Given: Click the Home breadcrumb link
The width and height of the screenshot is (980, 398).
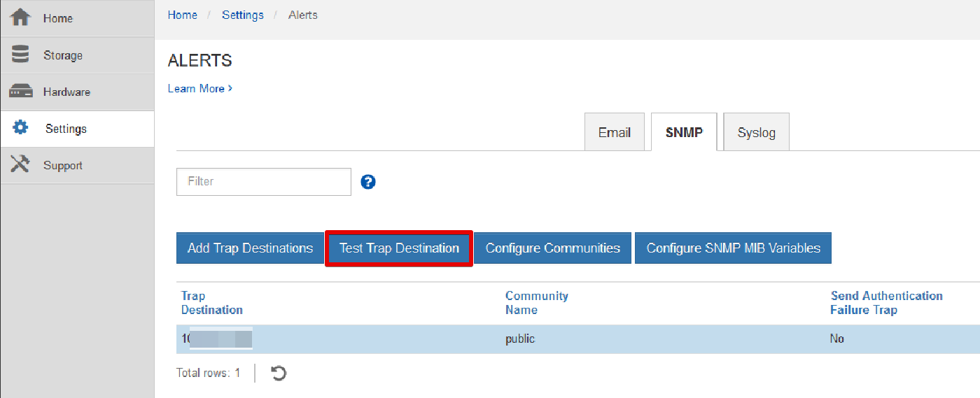Looking at the screenshot, I should [x=183, y=15].
